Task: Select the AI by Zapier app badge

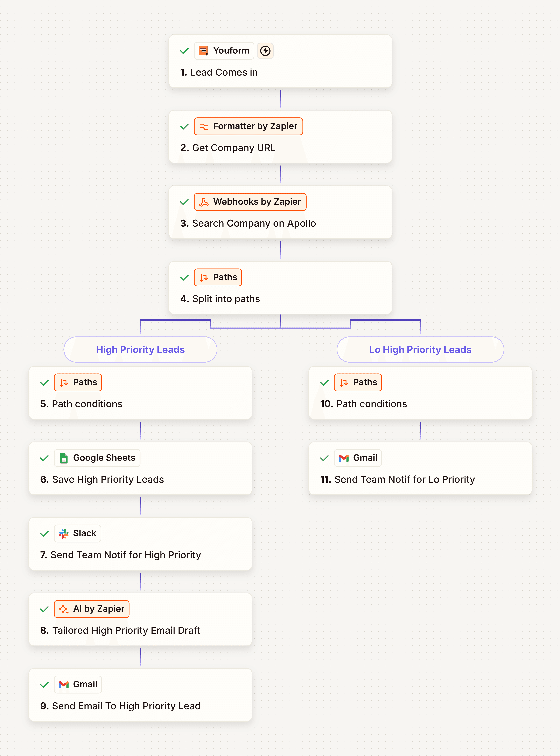Action: click(x=92, y=609)
